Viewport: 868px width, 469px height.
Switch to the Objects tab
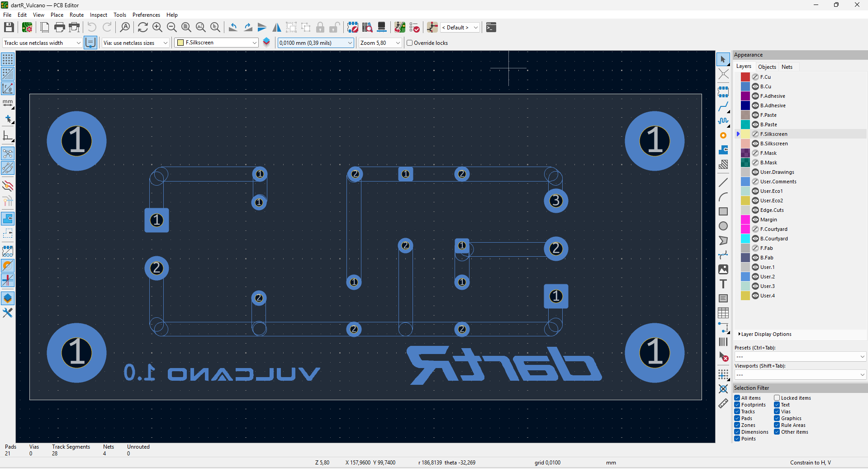767,67
